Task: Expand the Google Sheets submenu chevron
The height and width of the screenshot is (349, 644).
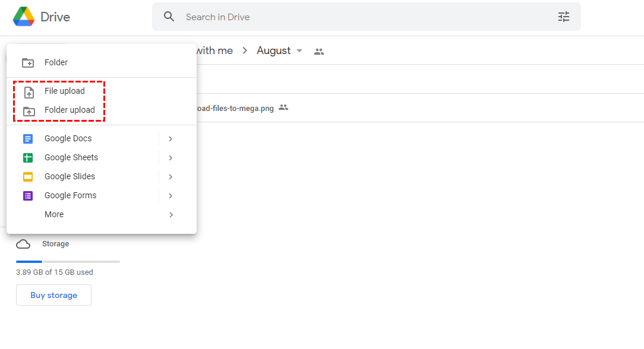Action: coord(171,157)
